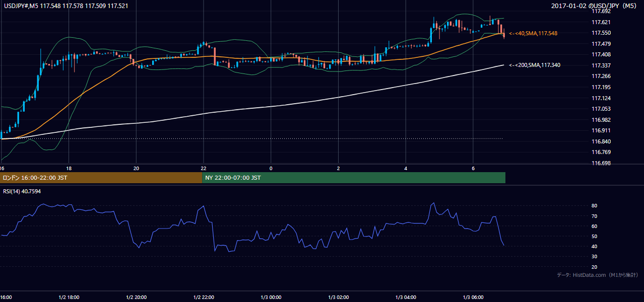Click RSI scale value 70
This screenshot has width=644, height=302.
point(594,216)
